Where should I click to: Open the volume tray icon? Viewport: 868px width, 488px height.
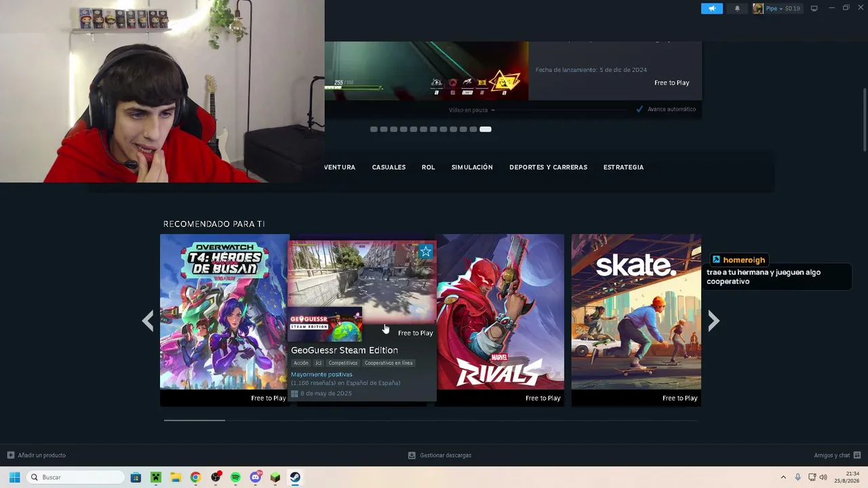point(823,477)
